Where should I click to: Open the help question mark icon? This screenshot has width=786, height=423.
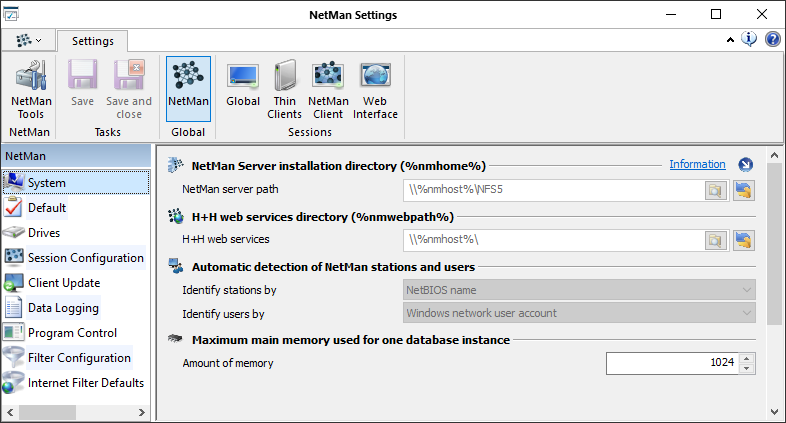tap(773, 40)
